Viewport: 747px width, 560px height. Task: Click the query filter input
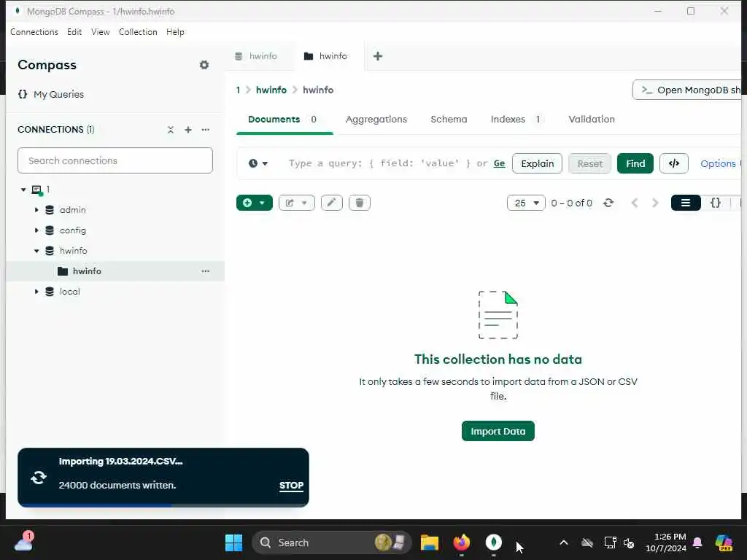pos(388,163)
